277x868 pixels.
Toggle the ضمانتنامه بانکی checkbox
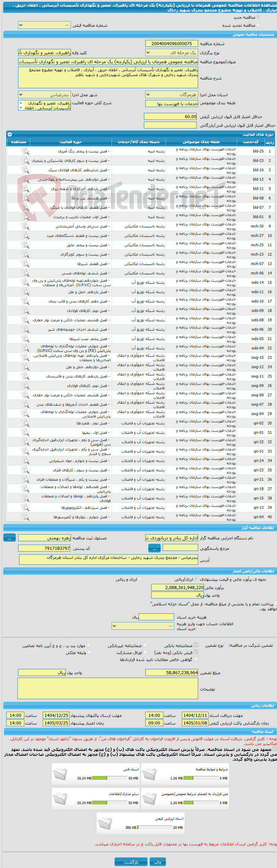196,645
